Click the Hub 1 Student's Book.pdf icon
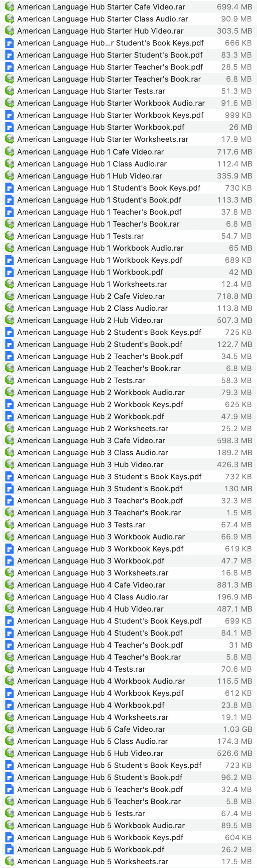 coord(9,200)
